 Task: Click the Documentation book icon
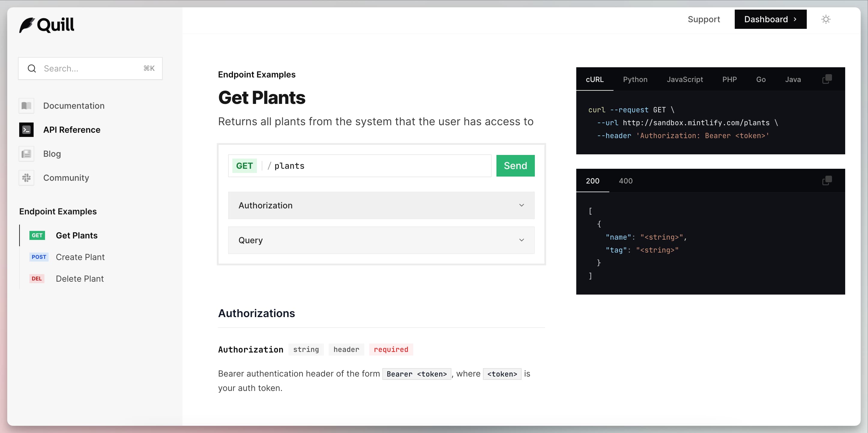[x=26, y=106]
